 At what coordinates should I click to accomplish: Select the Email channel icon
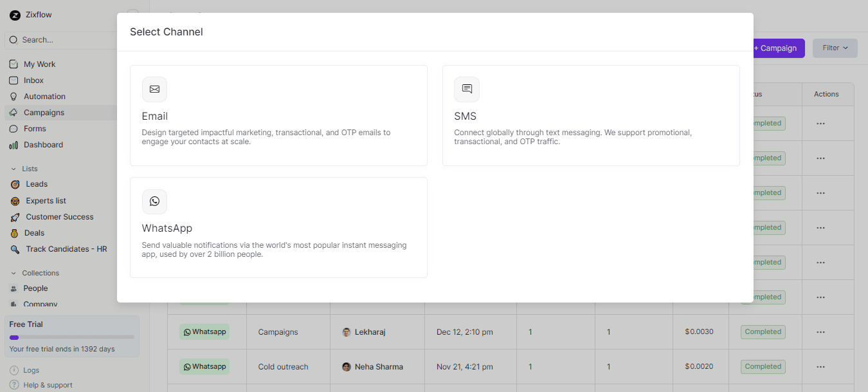tap(154, 89)
